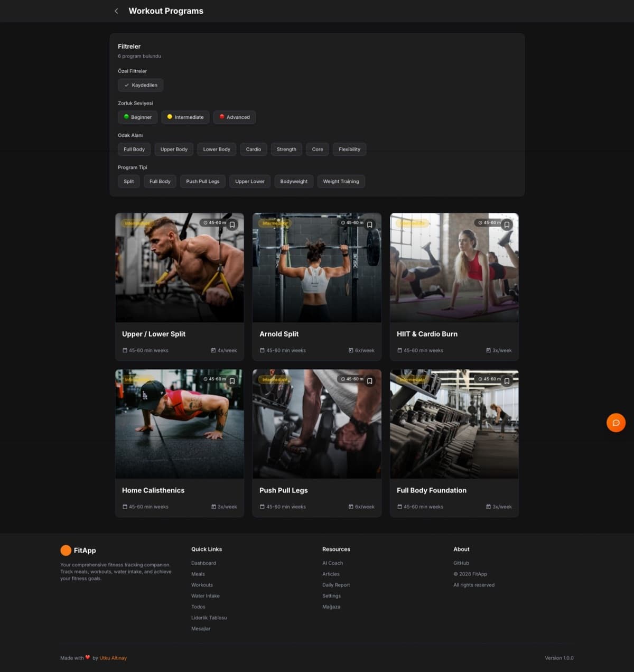This screenshot has height=672, width=634.
Task: Open Todos footer link
Action: pyautogui.click(x=198, y=607)
